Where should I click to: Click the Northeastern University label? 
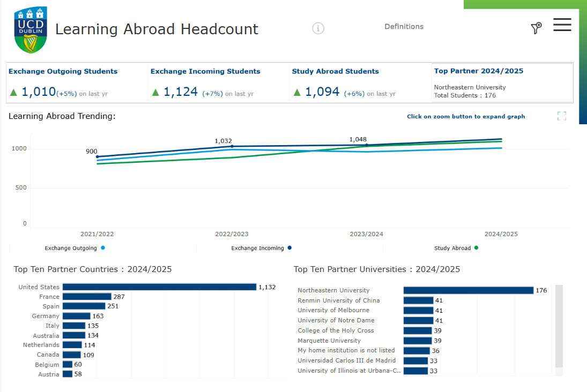point(333,290)
